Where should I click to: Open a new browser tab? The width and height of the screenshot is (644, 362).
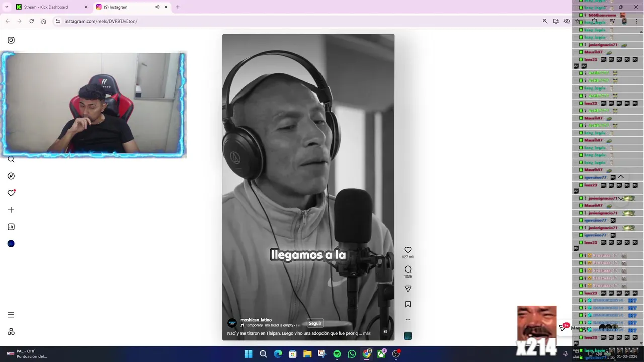click(x=178, y=7)
